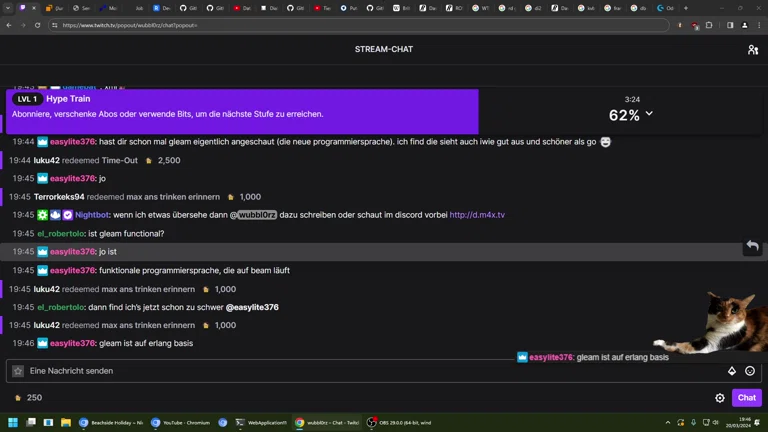Click Nightbot's verified checkmark badge
This screenshot has width=768, height=432.
(x=68, y=215)
